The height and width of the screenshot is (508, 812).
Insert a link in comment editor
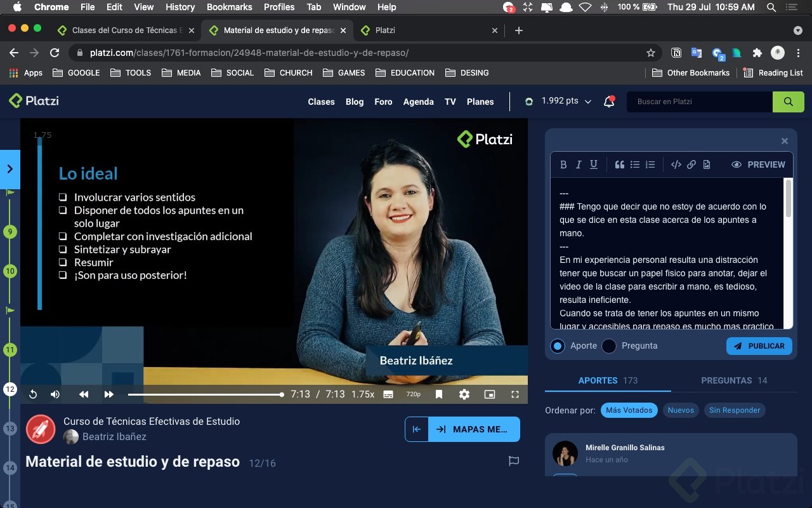(691, 164)
